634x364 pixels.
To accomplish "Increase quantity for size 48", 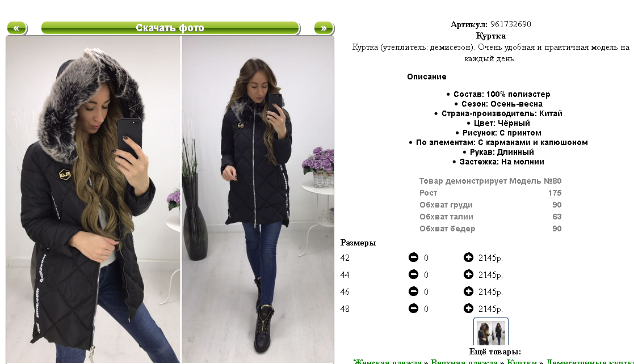I will 468,308.
